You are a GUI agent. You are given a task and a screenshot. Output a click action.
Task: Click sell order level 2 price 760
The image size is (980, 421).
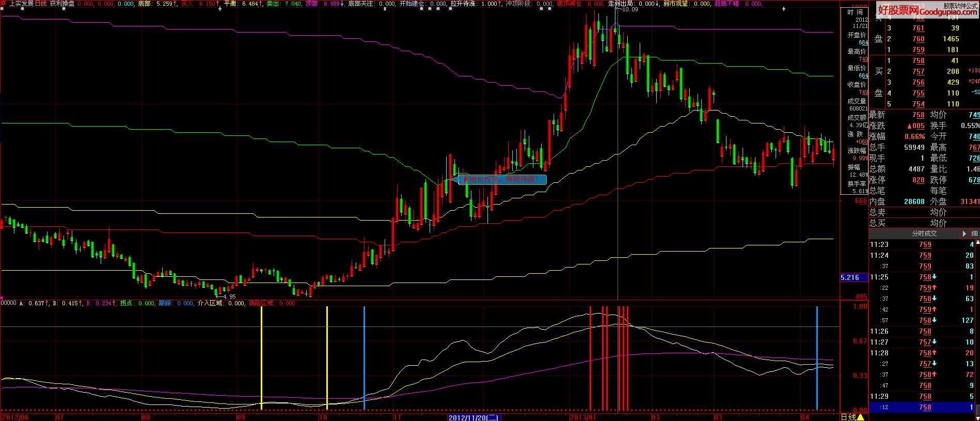coord(918,39)
